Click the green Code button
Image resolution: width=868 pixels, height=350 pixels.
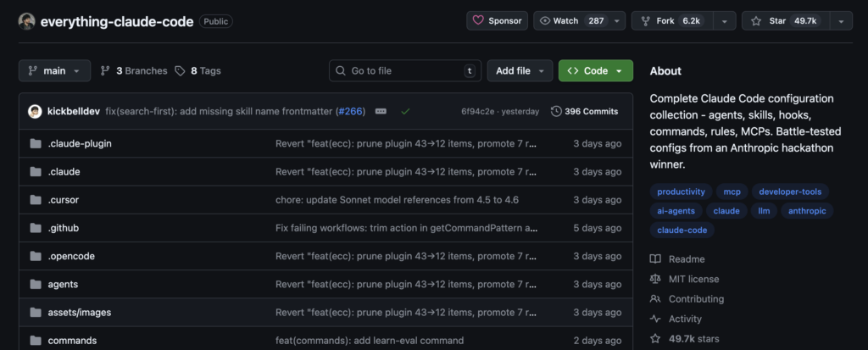pyautogui.click(x=595, y=71)
